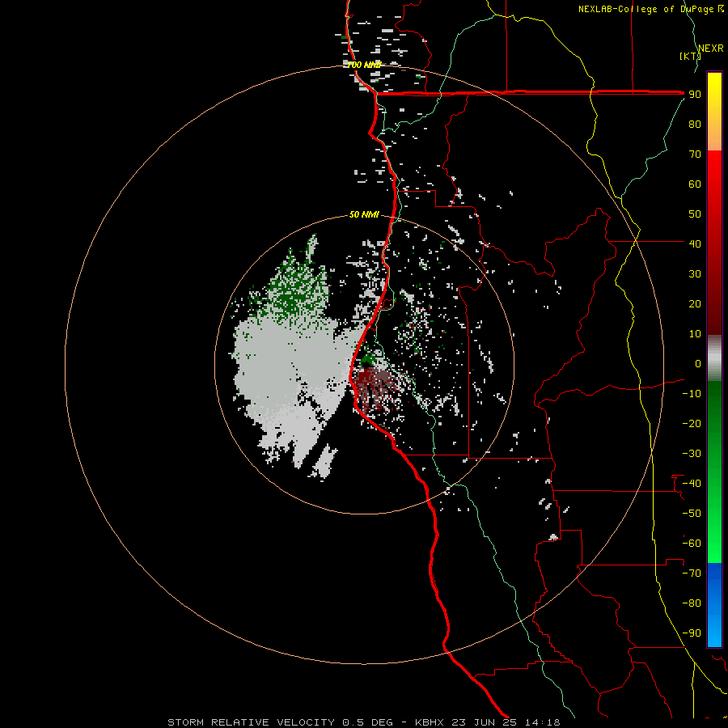Click the positive 50 scale value

tap(695, 214)
